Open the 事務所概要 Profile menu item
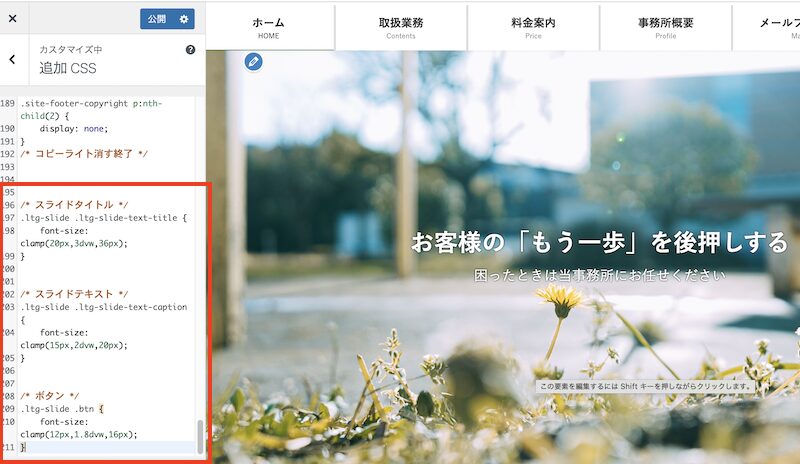Viewport: 800px width, 464px height. click(666, 28)
